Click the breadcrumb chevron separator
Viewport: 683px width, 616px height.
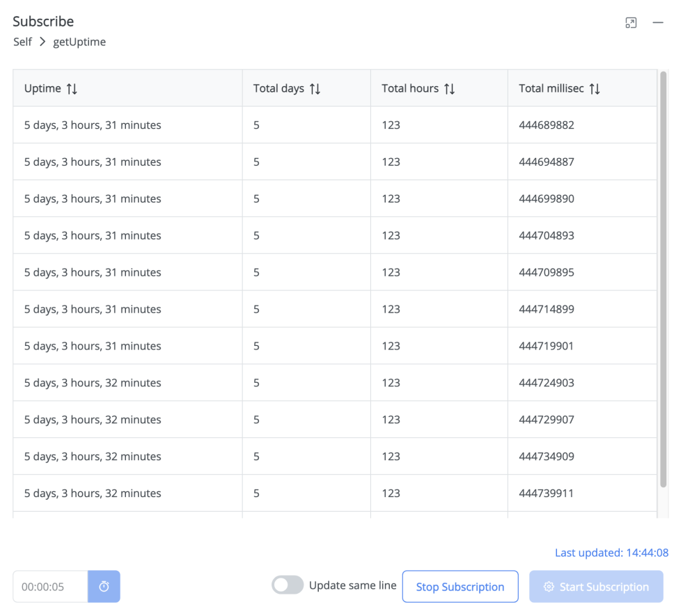click(x=42, y=42)
